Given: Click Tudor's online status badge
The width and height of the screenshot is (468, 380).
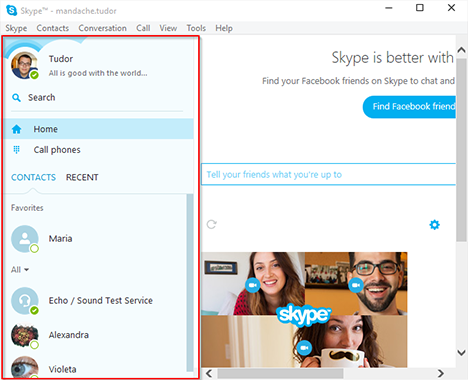Looking at the screenshot, I should [x=34, y=75].
